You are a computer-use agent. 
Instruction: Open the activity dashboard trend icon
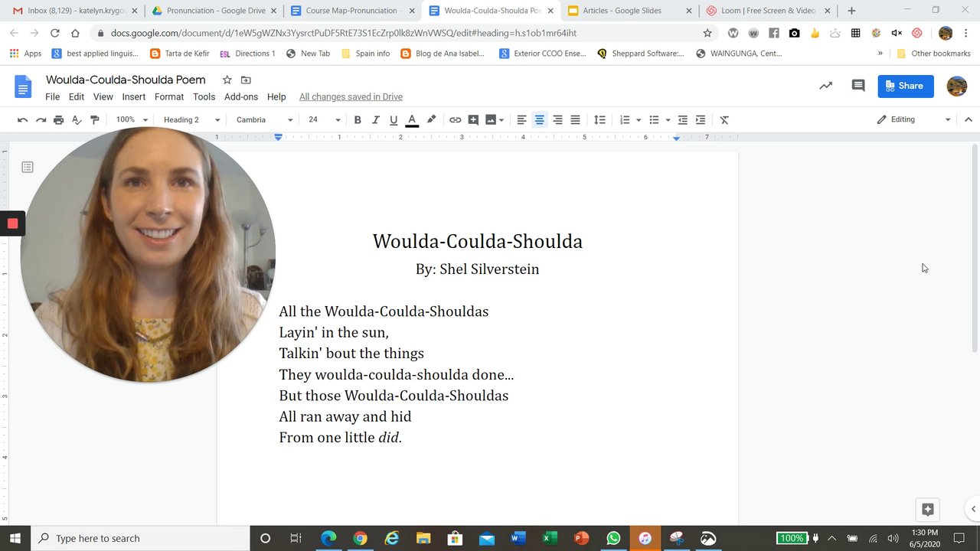[825, 86]
